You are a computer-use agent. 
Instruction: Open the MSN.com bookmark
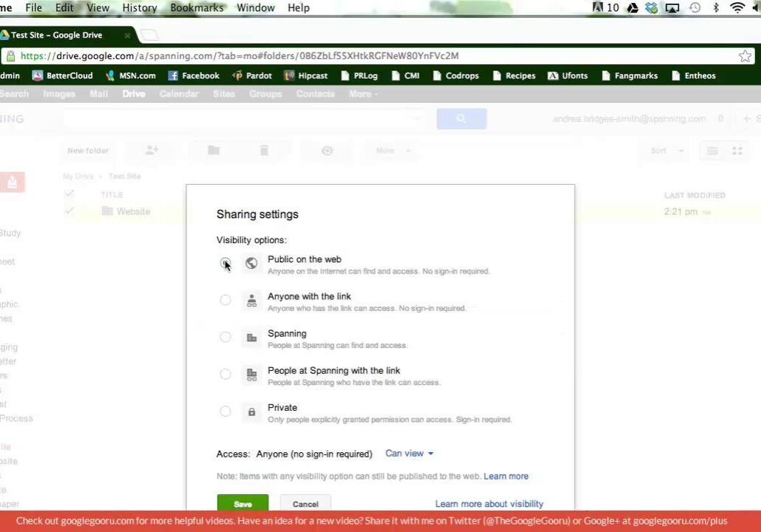(x=131, y=75)
